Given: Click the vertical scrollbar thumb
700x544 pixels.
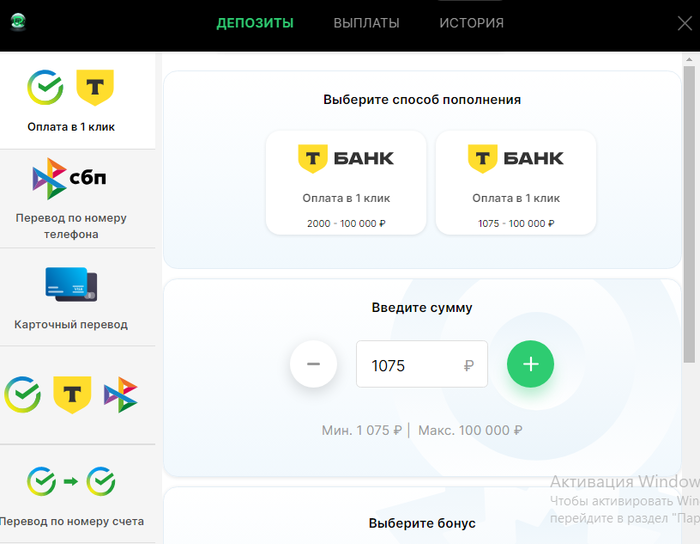Looking at the screenshot, I should [689, 214].
